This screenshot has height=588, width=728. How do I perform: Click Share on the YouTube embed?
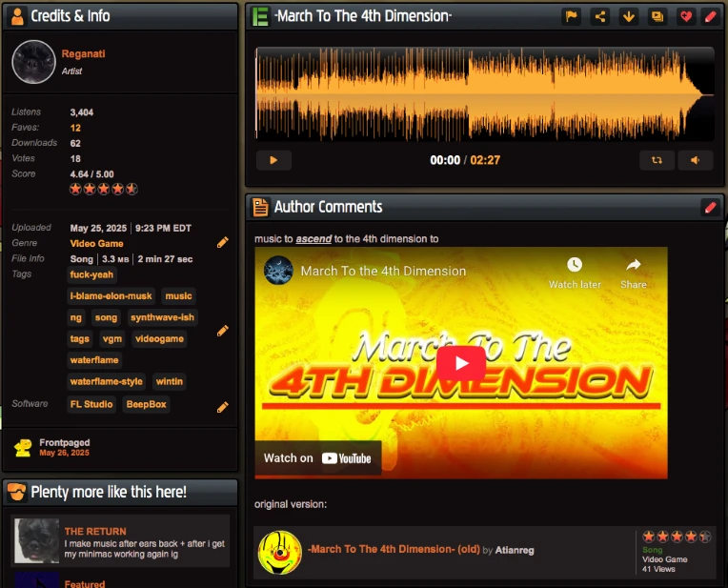tap(634, 274)
